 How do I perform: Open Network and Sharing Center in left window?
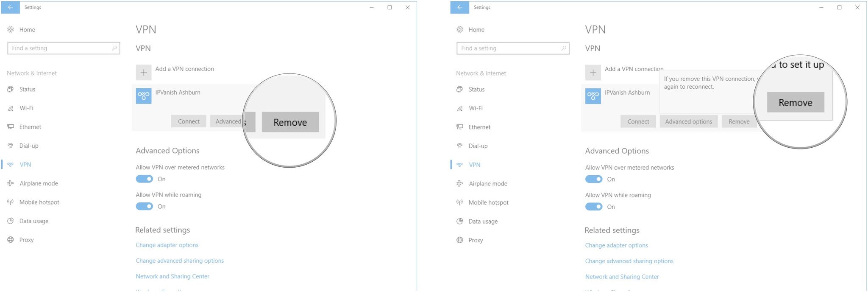[x=172, y=276]
